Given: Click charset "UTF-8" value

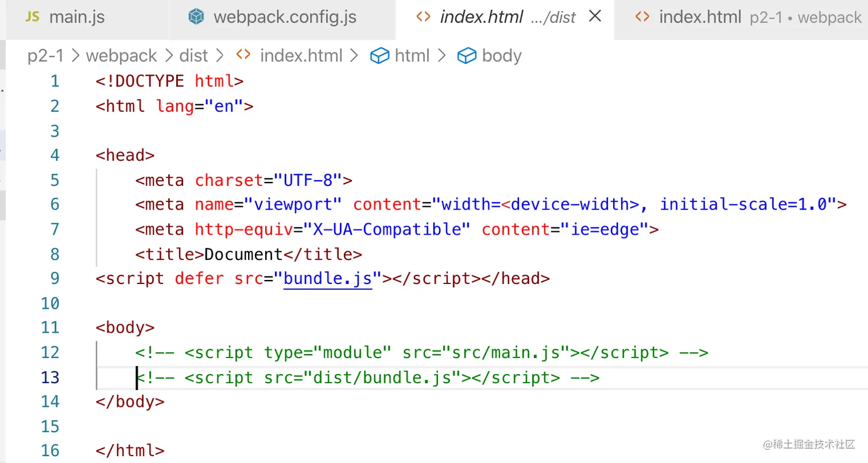Looking at the screenshot, I should point(308,180).
